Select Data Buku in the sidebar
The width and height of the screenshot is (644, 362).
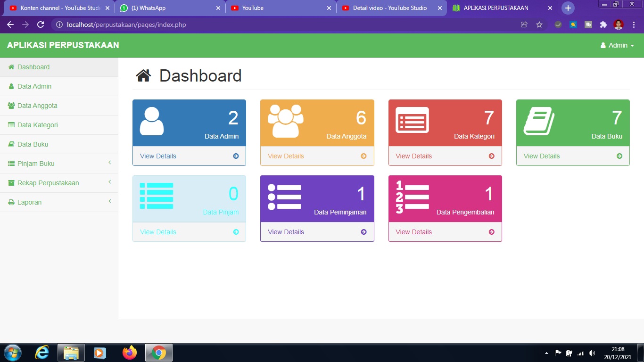coord(33,144)
